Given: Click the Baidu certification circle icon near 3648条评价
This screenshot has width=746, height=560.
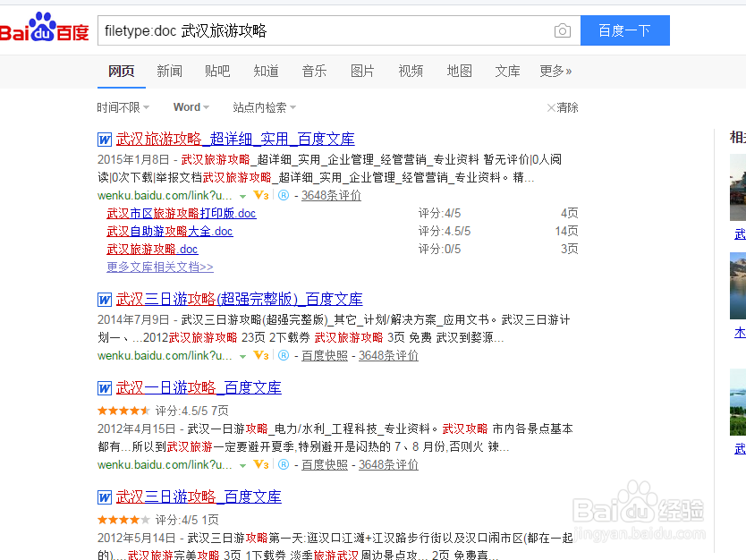Looking at the screenshot, I should coord(283,194).
